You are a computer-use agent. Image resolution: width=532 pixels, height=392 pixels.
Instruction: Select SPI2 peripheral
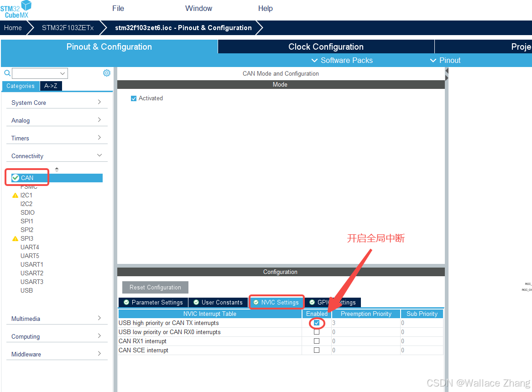[x=27, y=230]
